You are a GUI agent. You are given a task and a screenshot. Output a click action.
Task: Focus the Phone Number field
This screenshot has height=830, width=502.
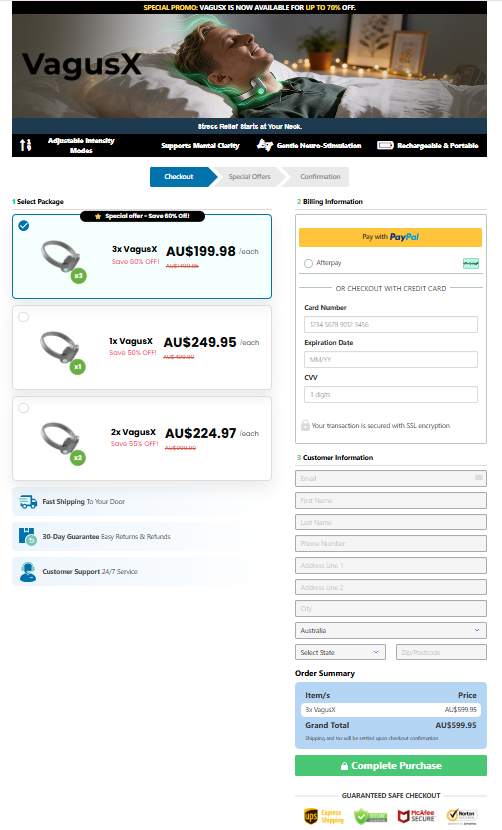coord(391,544)
